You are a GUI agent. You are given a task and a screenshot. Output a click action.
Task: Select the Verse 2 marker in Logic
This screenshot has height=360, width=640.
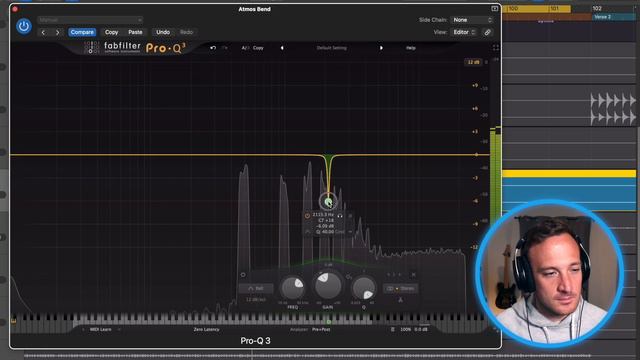pyautogui.click(x=614, y=17)
